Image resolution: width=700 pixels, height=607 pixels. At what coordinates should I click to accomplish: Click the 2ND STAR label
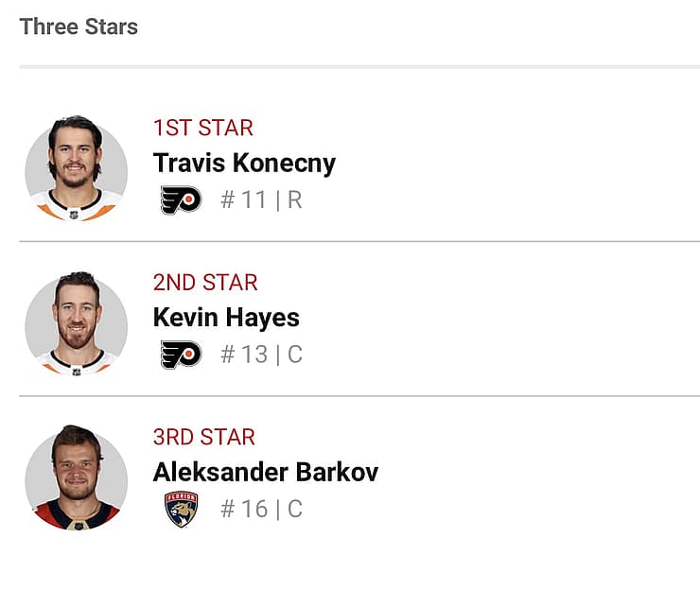205,283
